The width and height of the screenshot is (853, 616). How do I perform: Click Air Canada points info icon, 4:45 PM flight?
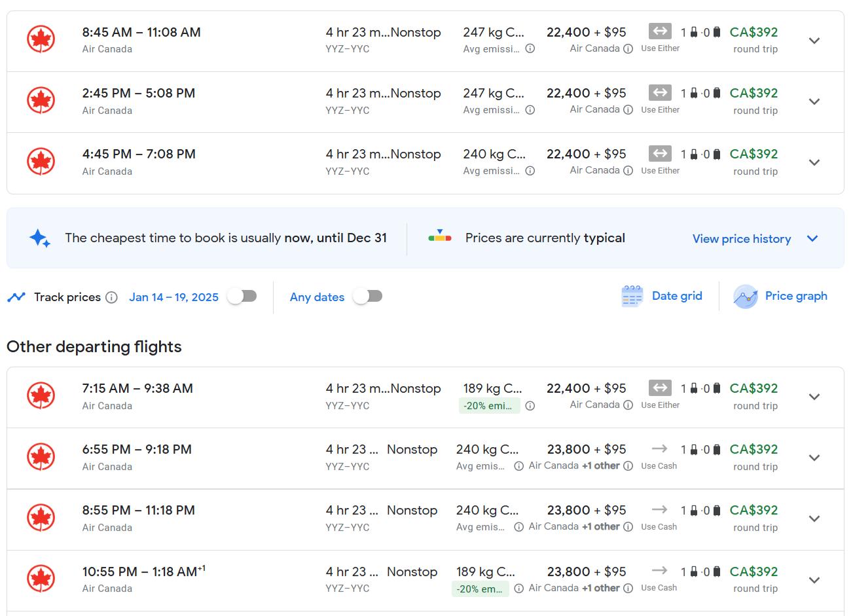(x=628, y=171)
